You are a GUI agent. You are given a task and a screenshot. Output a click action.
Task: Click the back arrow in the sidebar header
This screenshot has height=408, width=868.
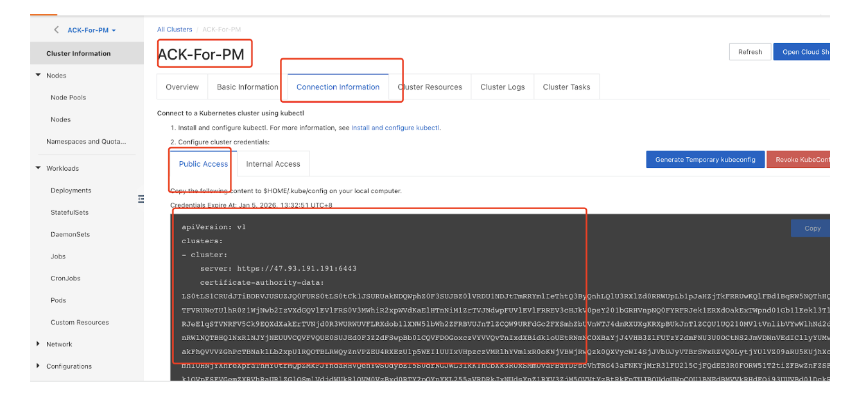click(x=56, y=30)
